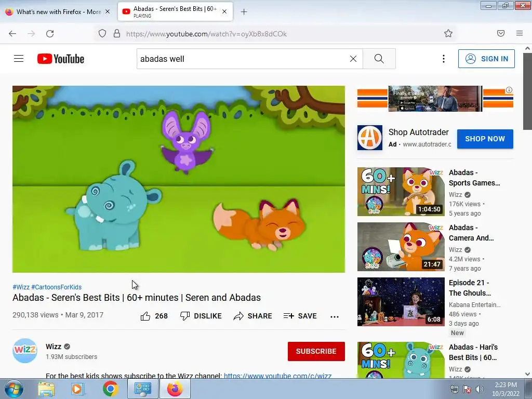Open the ad info icon on the banner
The height and width of the screenshot is (399, 532).
(x=509, y=90)
